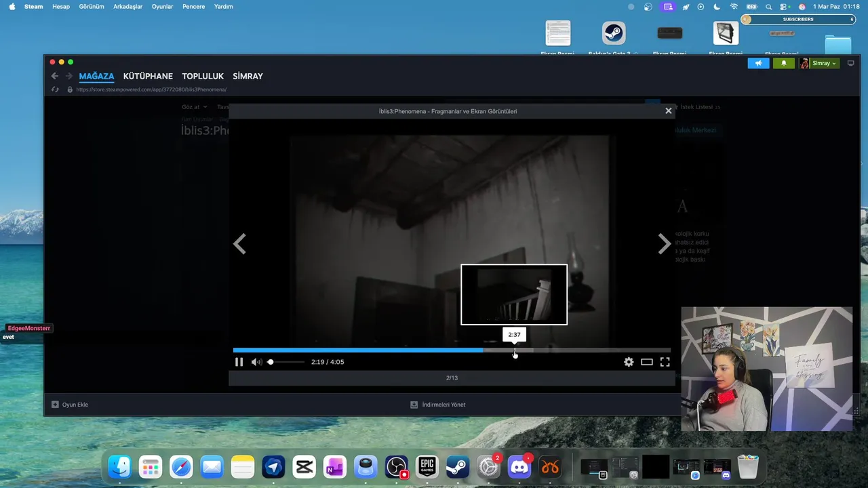Open Steam from the Dock
The image size is (868, 488).
pos(458,467)
